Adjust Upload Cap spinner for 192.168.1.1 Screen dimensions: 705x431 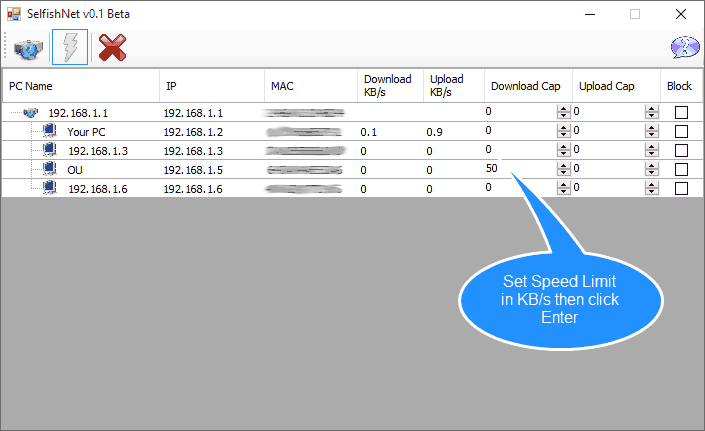pos(651,112)
